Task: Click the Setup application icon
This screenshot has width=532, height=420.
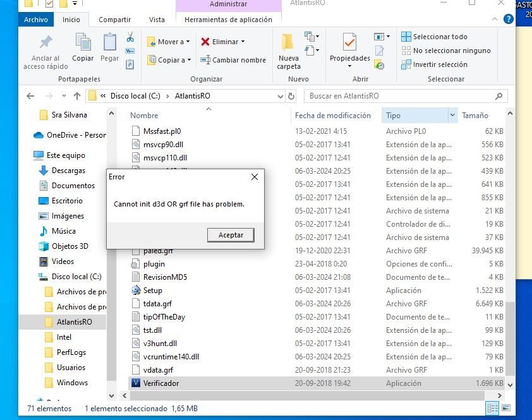Action: [136, 291]
